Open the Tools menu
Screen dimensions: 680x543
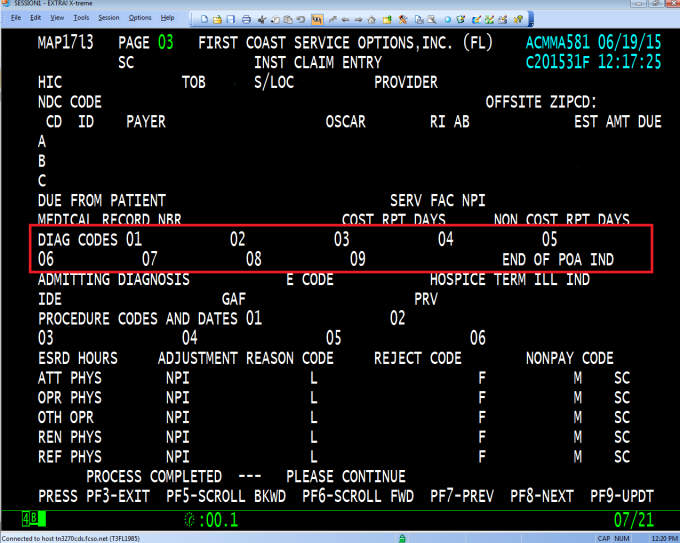coord(81,18)
